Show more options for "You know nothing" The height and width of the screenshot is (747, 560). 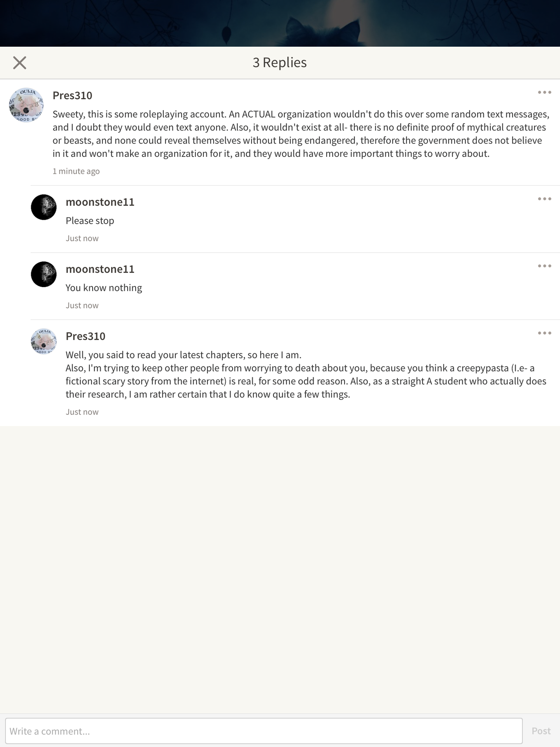(x=544, y=266)
